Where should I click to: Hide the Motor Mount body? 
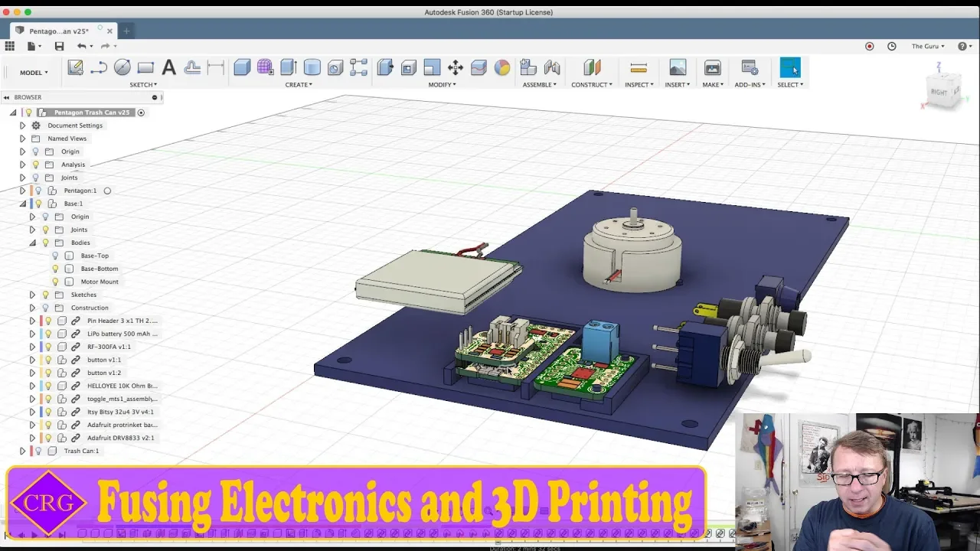coord(55,282)
